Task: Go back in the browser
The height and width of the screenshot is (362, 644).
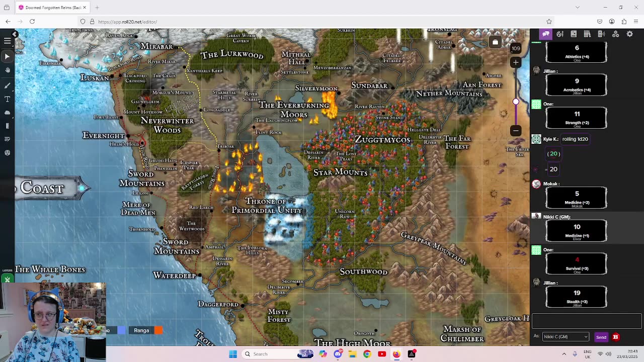Action: coord(8,22)
